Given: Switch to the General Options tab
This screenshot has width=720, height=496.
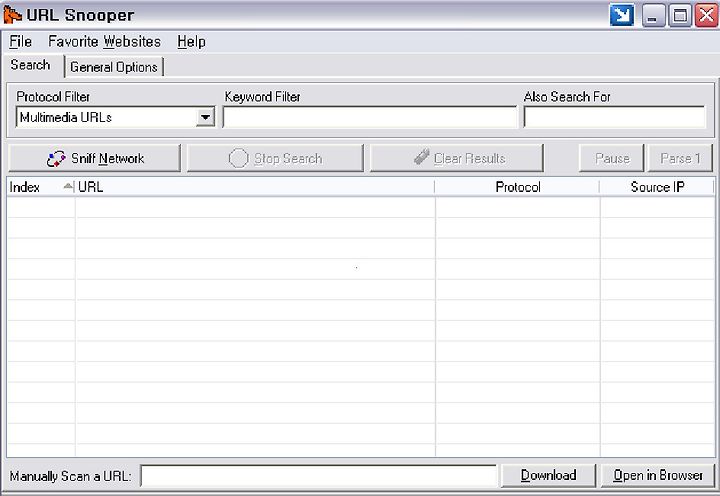Looking at the screenshot, I should click(x=114, y=67).
